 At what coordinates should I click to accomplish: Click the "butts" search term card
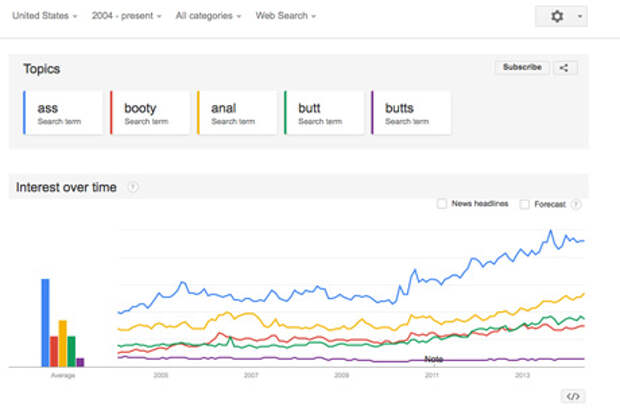(x=409, y=113)
